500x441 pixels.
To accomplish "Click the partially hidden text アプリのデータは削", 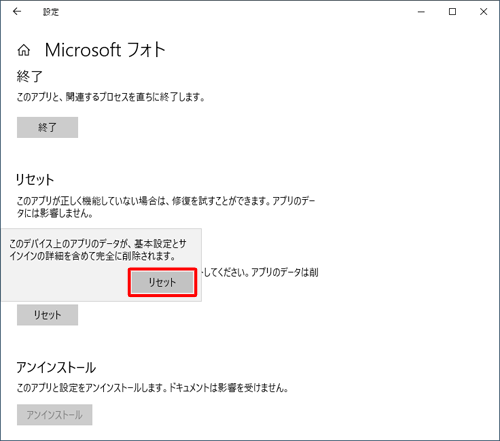I will (x=285, y=272).
